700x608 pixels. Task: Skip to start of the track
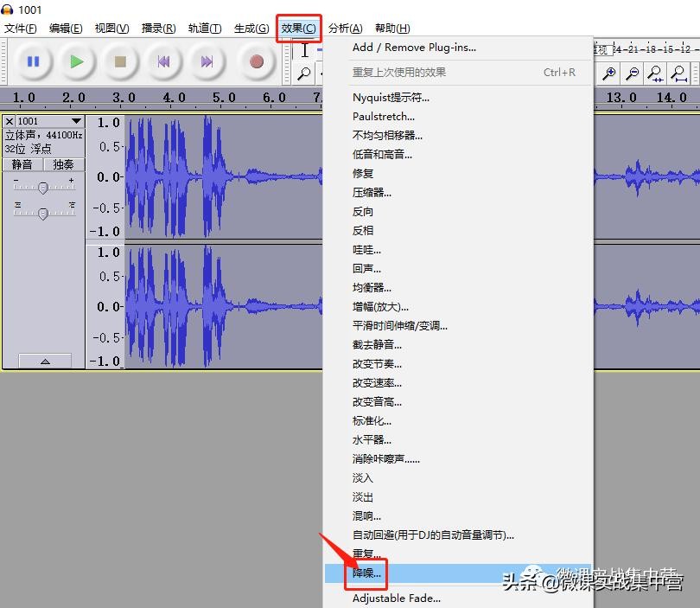[x=163, y=61]
